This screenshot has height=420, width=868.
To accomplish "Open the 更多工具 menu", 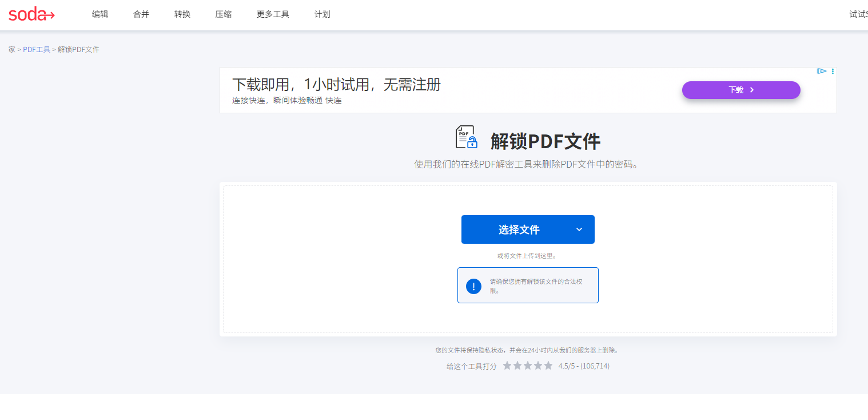I will [273, 14].
